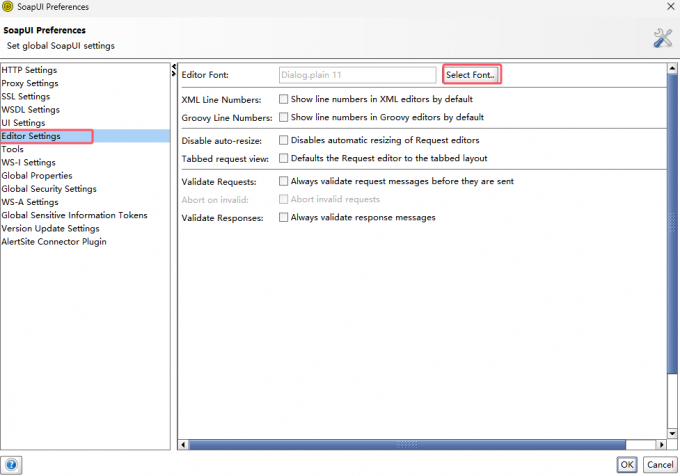Confirm preferences with OK button
This screenshot has width=680, height=476.
[627, 465]
